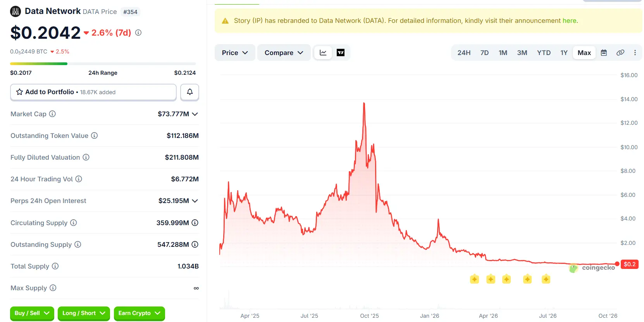Add to Portfolio button
The height and width of the screenshot is (322, 644).
[x=93, y=92]
